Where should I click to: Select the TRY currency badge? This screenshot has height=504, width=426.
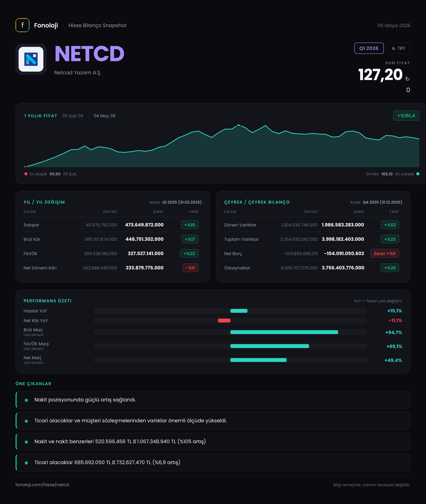click(399, 48)
